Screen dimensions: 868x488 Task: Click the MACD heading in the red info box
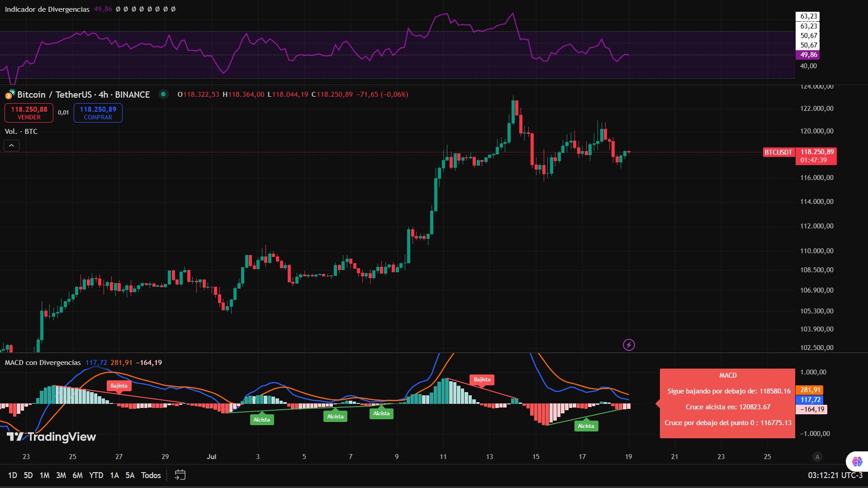[728, 375]
